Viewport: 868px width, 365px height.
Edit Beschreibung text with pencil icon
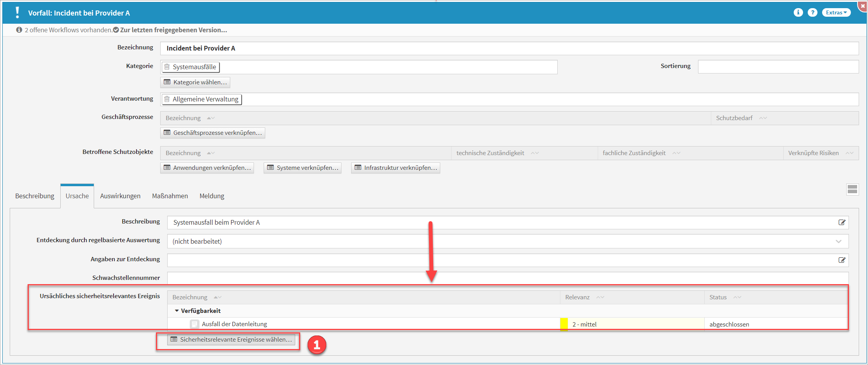tap(842, 222)
